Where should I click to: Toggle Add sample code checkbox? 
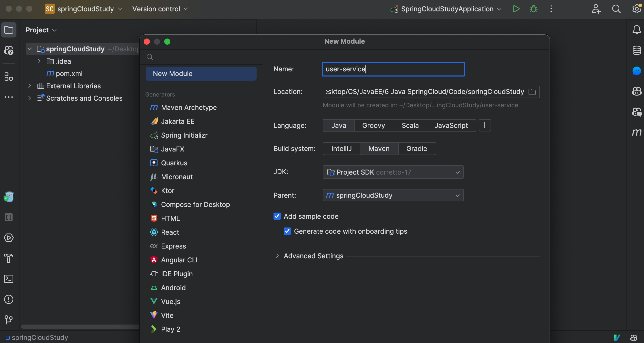[x=277, y=216]
